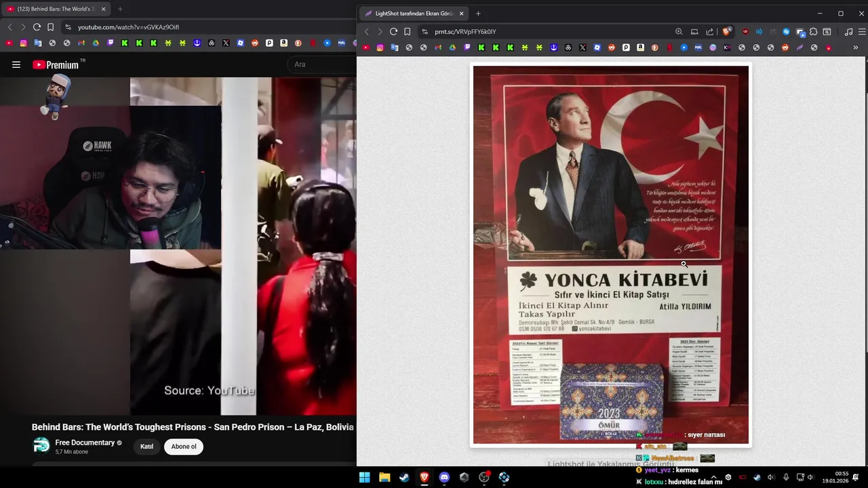
Task: Open Brave main menu in LightShot window
Action: click(x=862, y=31)
